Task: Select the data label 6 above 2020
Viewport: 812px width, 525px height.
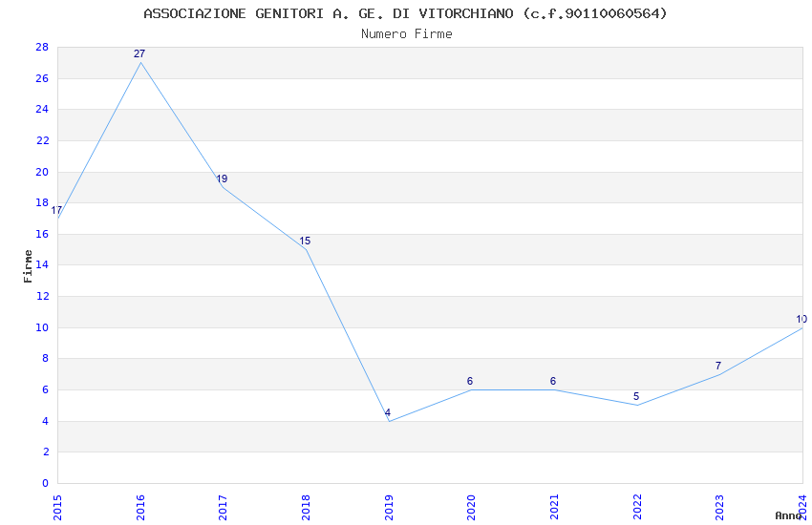Action: (470, 381)
